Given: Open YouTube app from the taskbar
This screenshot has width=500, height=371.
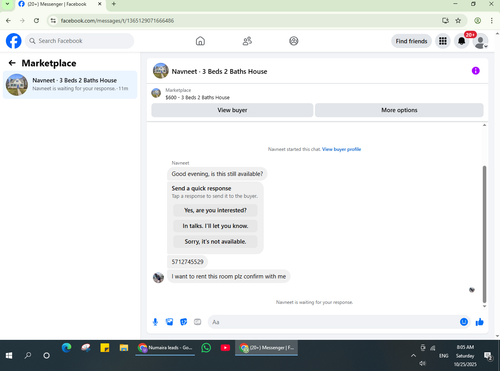Looking at the screenshot, I should [x=225, y=348].
